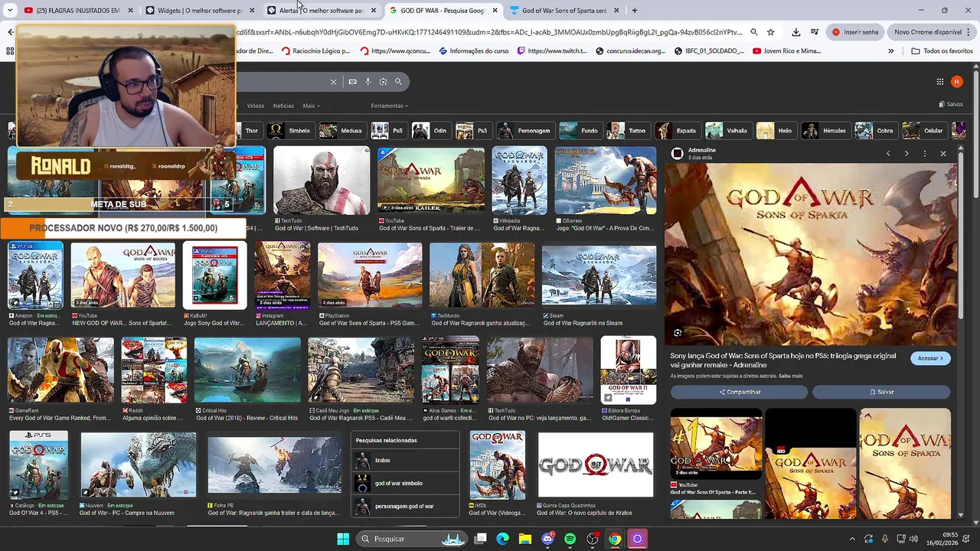The height and width of the screenshot is (551, 980).
Task: Open Task View on the taskbar
Action: click(480, 539)
